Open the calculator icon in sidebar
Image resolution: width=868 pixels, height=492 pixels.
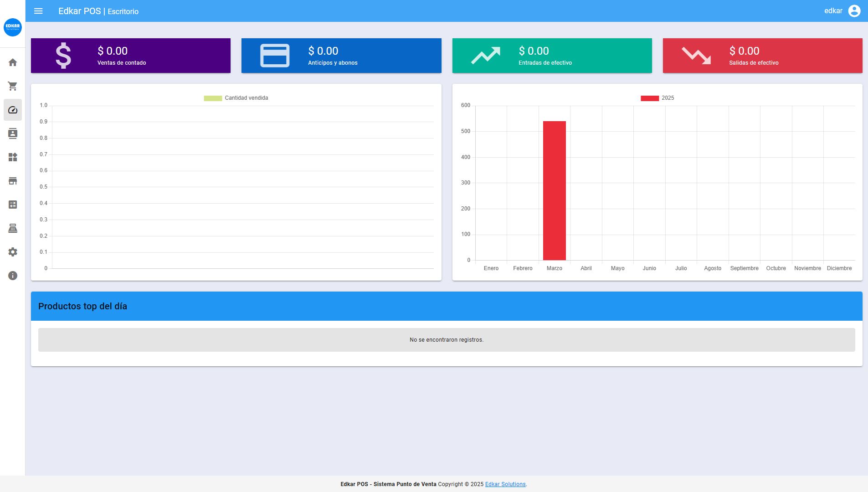pyautogui.click(x=13, y=205)
